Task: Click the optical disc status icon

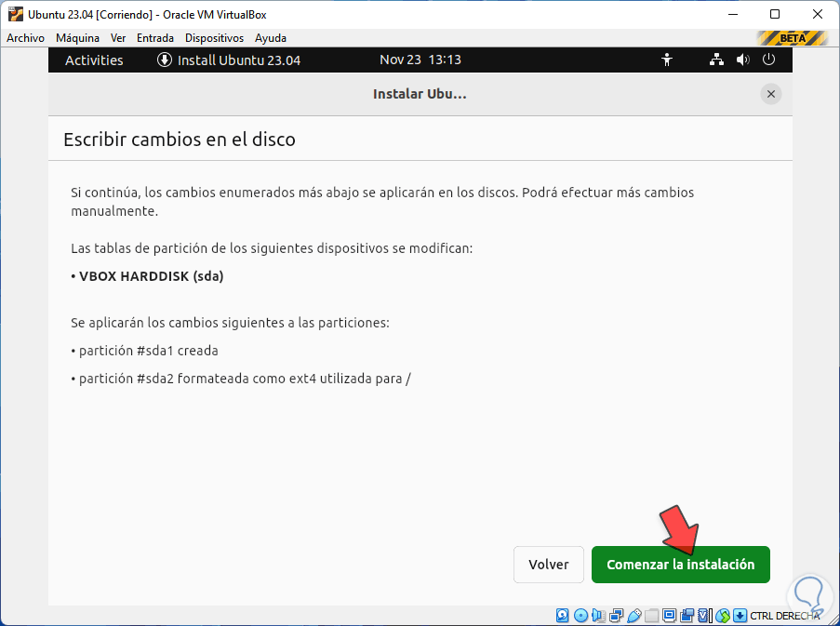Action: coord(580,615)
